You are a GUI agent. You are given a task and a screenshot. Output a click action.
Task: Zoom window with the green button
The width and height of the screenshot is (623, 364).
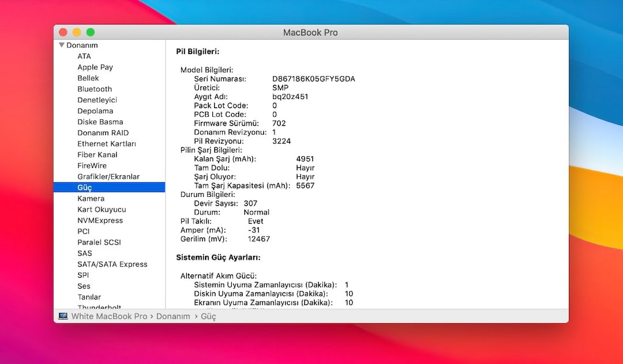pyautogui.click(x=91, y=32)
